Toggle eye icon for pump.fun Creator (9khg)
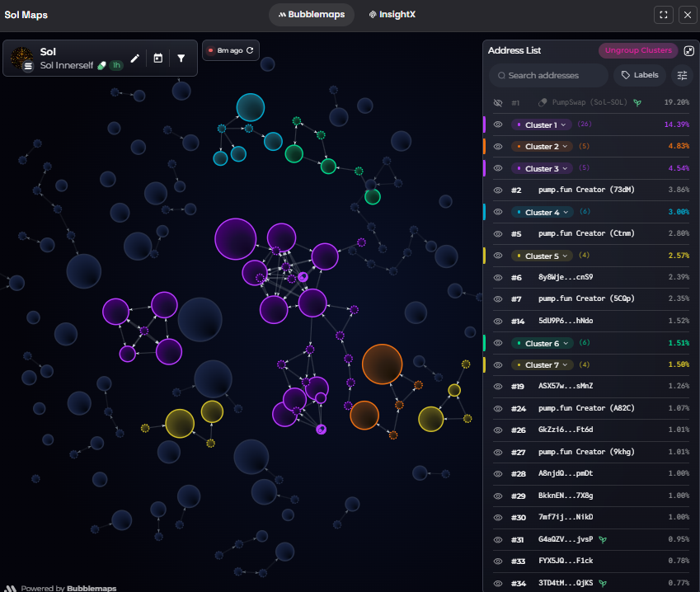 [x=498, y=453]
